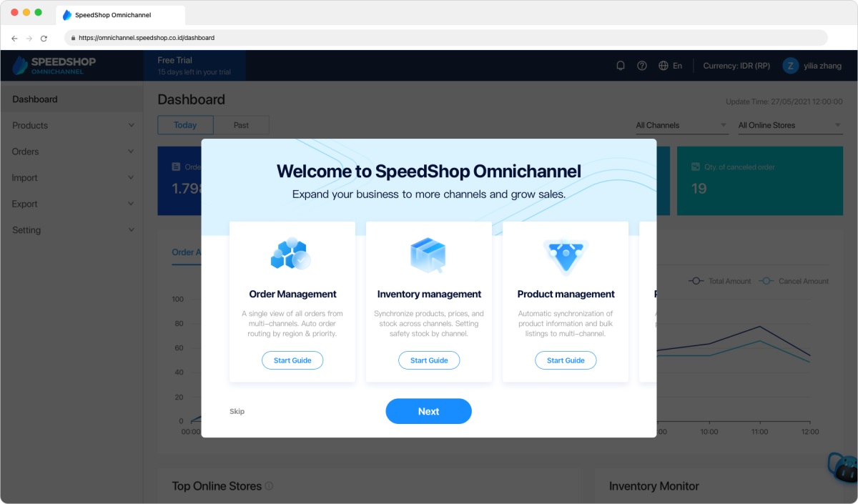858x504 pixels.
Task: Focus the browser address bar
Action: click(x=446, y=38)
